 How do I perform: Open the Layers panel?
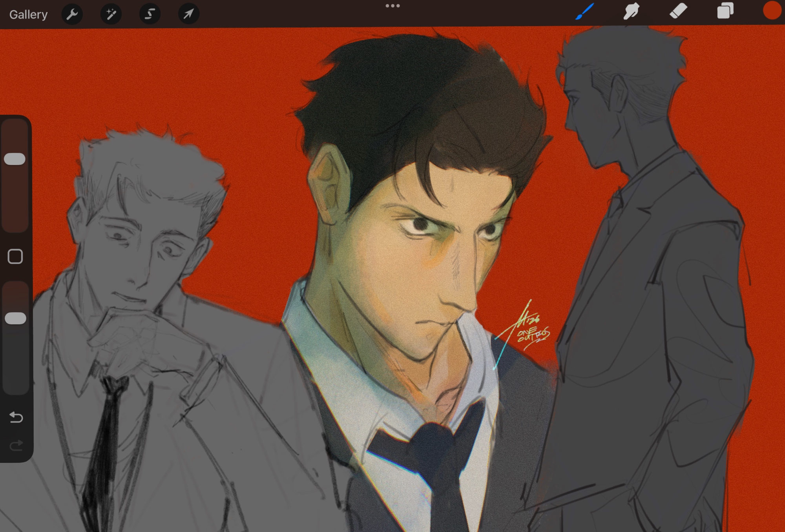pos(725,11)
